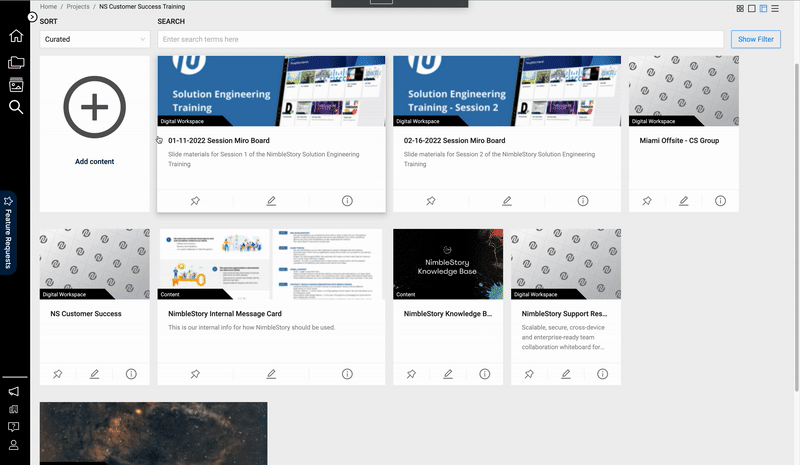Pin the 01-11-2022 Session Miro Board card
Screen dimensions: 800x465
point(195,201)
